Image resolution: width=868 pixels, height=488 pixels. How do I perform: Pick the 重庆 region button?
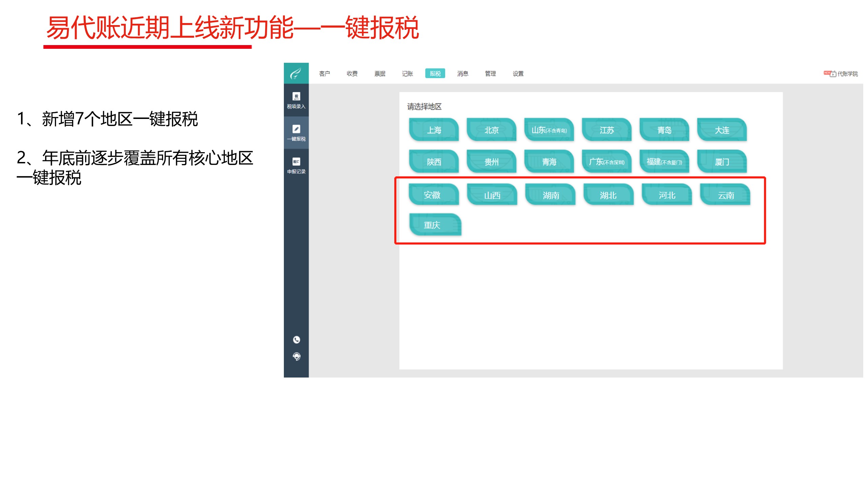coord(435,225)
